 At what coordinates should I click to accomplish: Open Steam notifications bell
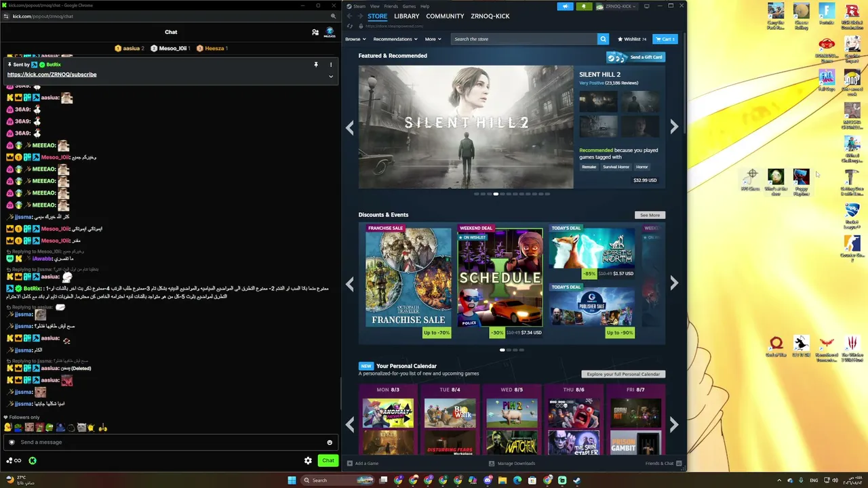pos(584,6)
